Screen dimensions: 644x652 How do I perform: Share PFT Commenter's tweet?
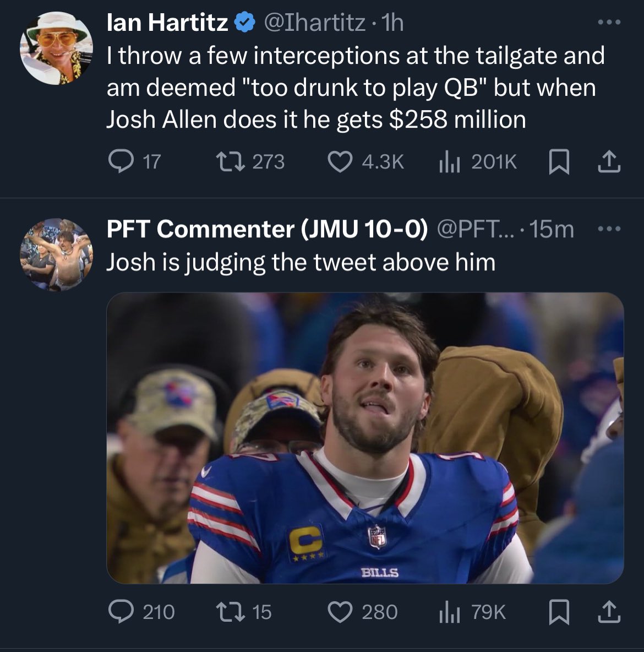609,612
